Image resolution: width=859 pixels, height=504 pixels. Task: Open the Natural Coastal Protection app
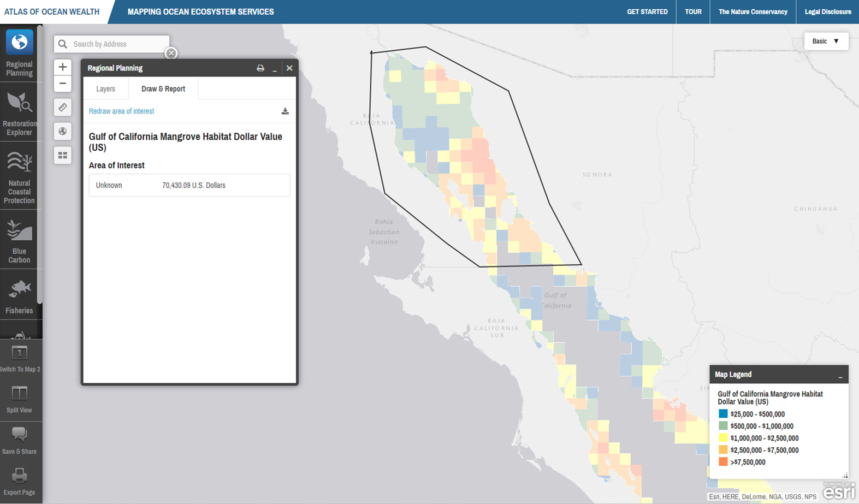coord(19,176)
